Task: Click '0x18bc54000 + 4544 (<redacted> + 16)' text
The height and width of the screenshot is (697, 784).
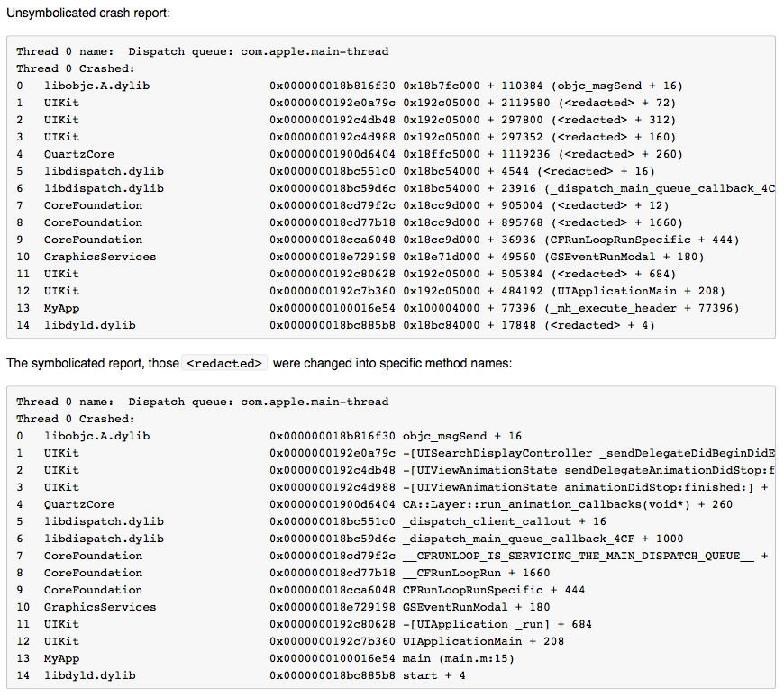Action: 529,171
